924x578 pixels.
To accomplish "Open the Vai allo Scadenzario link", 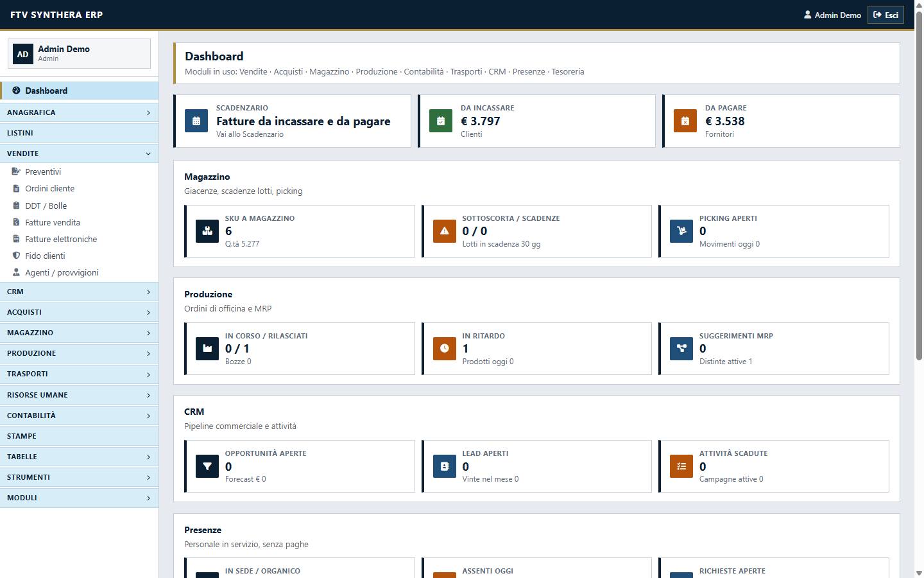I will point(250,134).
